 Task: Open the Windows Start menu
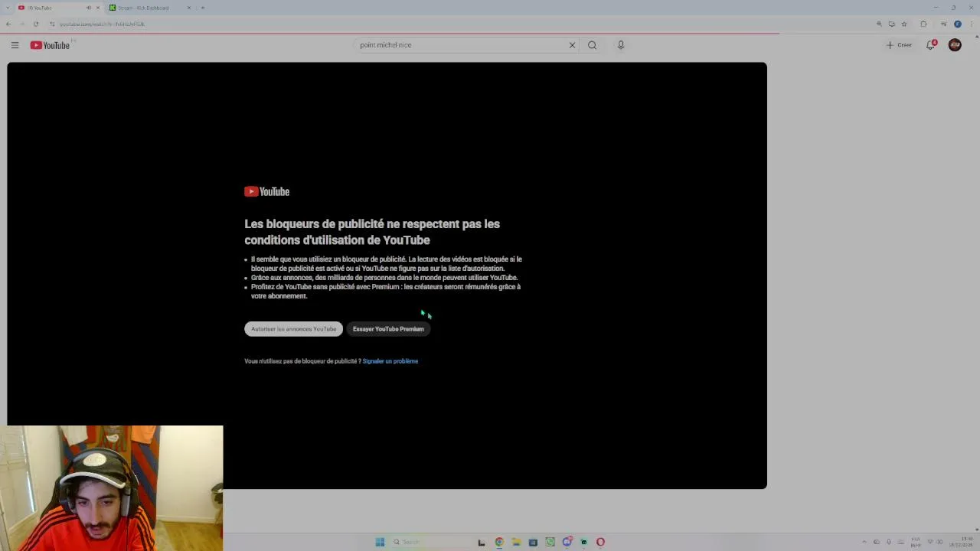point(380,542)
